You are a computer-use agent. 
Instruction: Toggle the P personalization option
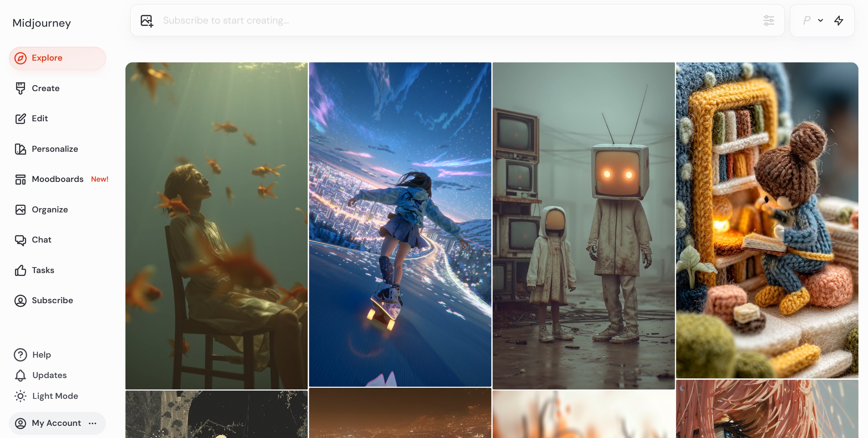[807, 21]
